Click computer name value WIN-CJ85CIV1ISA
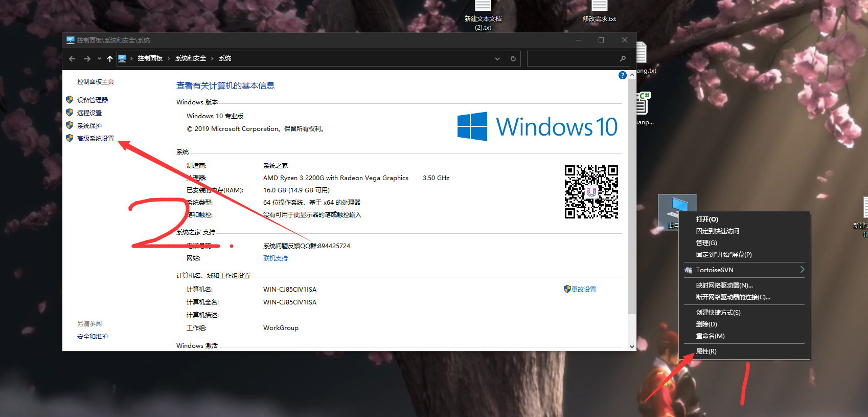Screen dimensions: 868x417 point(290,289)
